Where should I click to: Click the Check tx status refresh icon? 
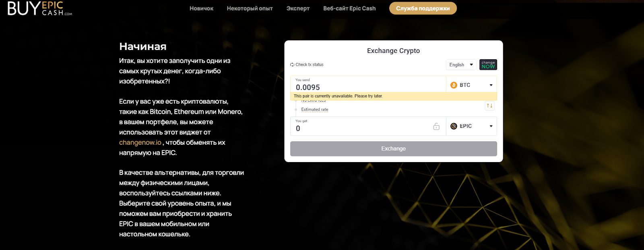(292, 65)
